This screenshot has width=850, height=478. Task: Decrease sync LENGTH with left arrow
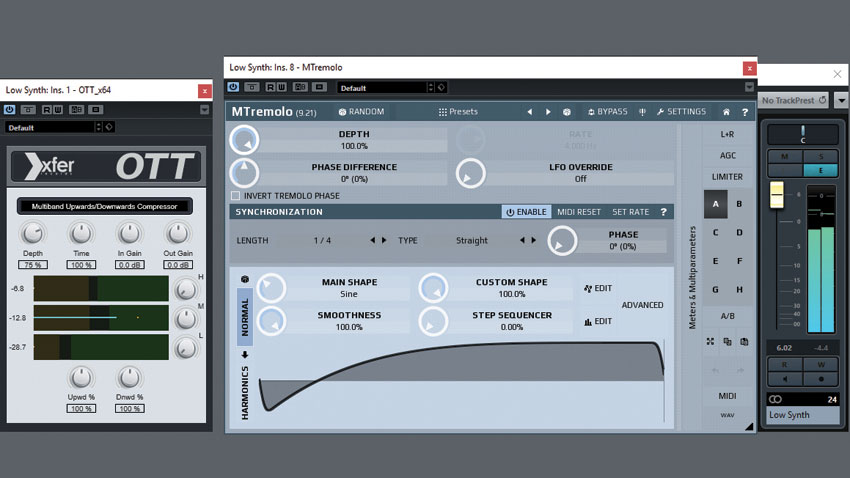(x=372, y=240)
